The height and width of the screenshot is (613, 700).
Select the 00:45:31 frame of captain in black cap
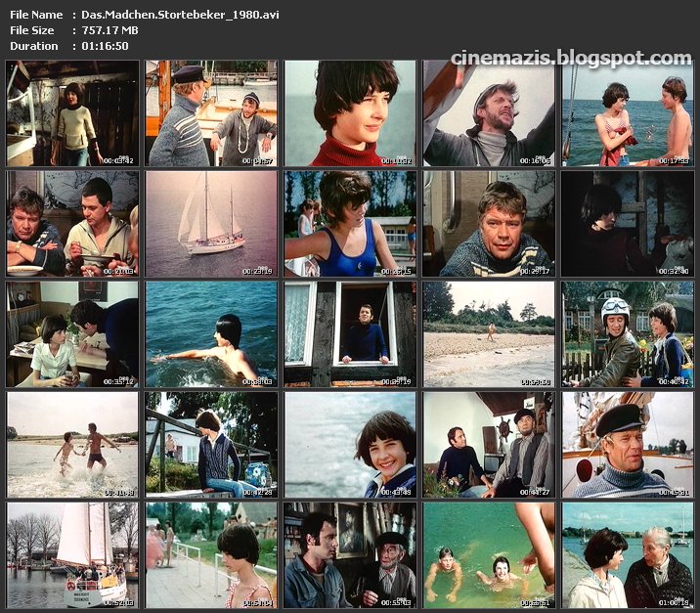[x=628, y=445]
